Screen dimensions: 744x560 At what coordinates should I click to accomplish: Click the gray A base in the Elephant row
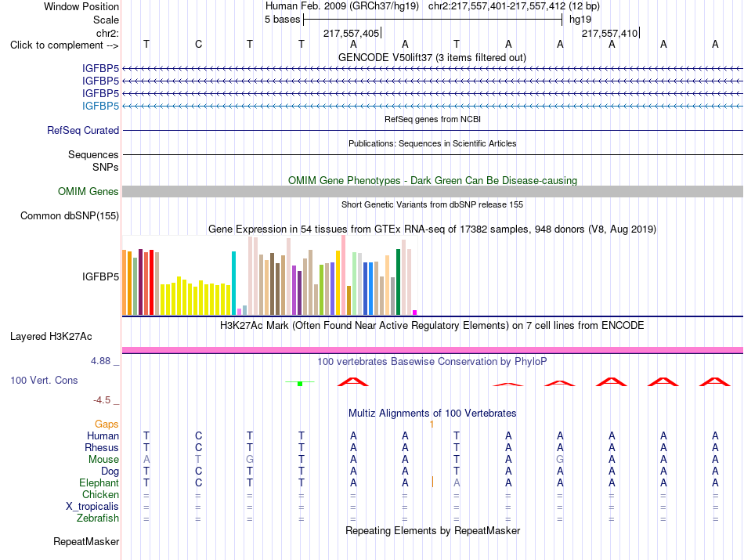tap(457, 482)
